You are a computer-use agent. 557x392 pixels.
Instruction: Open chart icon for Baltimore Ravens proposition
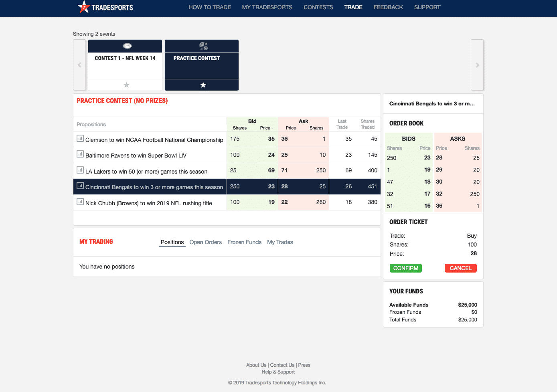click(x=80, y=154)
